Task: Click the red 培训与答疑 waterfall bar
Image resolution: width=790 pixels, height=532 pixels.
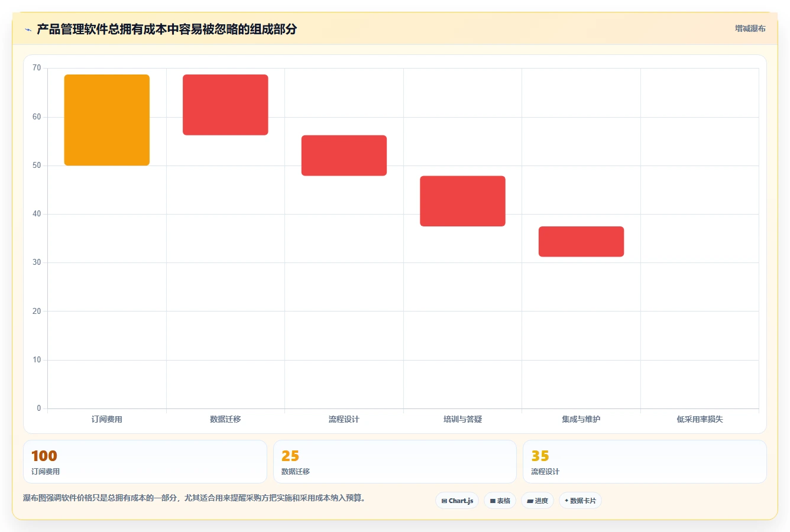Action: (462, 201)
